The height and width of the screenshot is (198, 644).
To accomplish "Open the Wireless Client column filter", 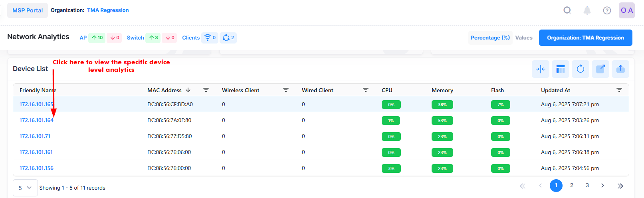I will point(286,90).
